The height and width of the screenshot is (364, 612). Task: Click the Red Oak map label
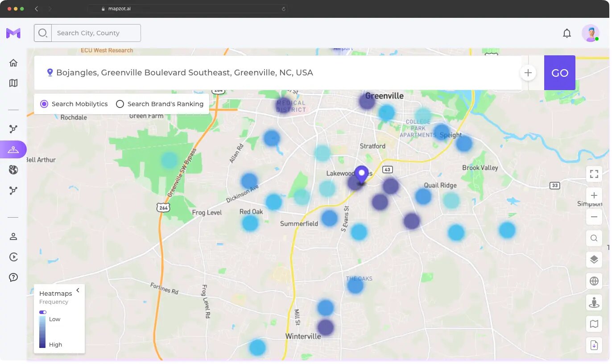pos(251,212)
